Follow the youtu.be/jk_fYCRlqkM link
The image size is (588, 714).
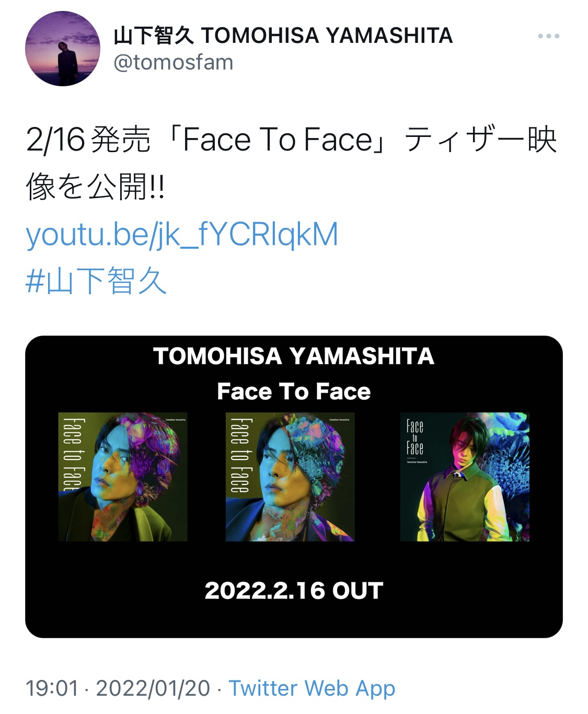click(182, 234)
